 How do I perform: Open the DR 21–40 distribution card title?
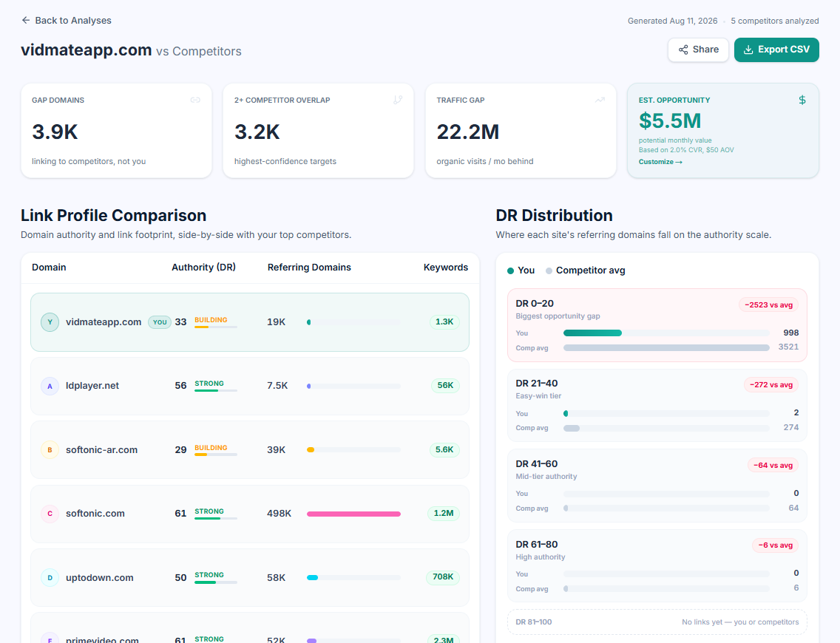click(536, 384)
